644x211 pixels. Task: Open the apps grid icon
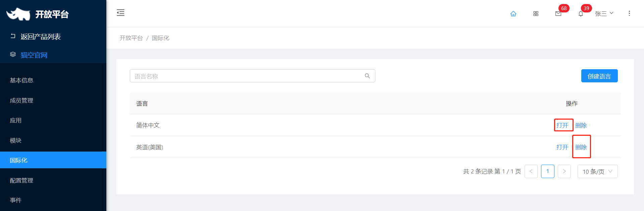536,13
